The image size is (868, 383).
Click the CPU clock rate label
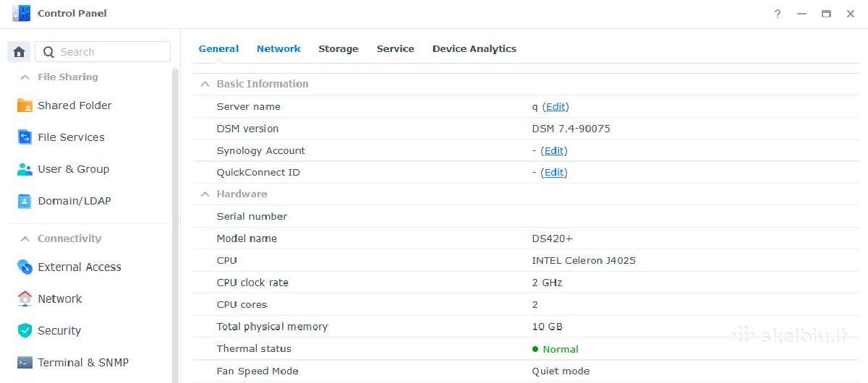point(252,283)
